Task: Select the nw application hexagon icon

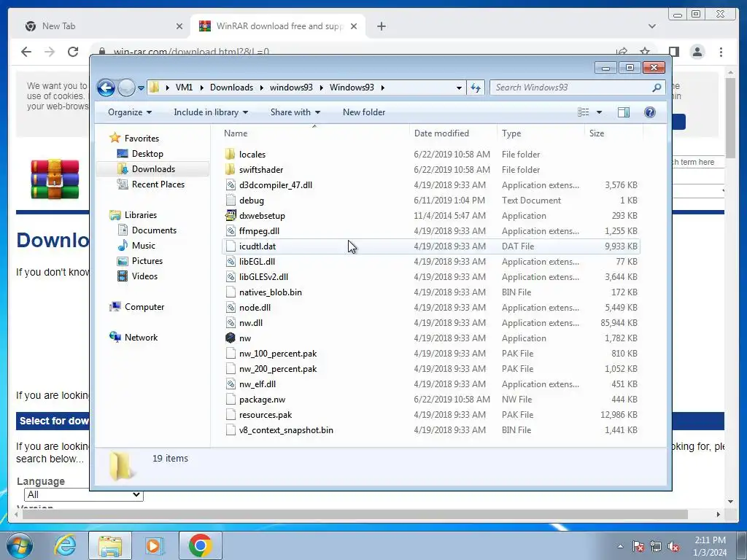Action: pyautogui.click(x=231, y=338)
